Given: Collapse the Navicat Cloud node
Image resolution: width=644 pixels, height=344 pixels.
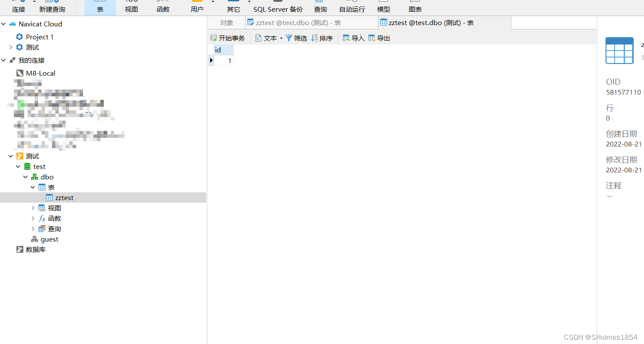Looking at the screenshot, I should tap(3, 24).
